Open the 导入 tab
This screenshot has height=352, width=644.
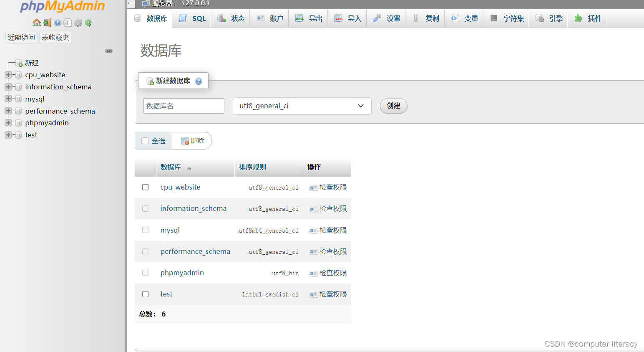click(347, 18)
